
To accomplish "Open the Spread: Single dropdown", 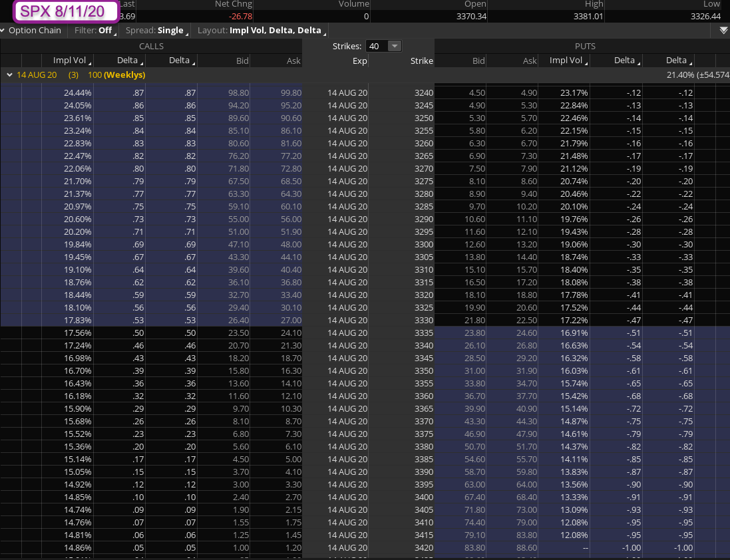I will coord(156,31).
